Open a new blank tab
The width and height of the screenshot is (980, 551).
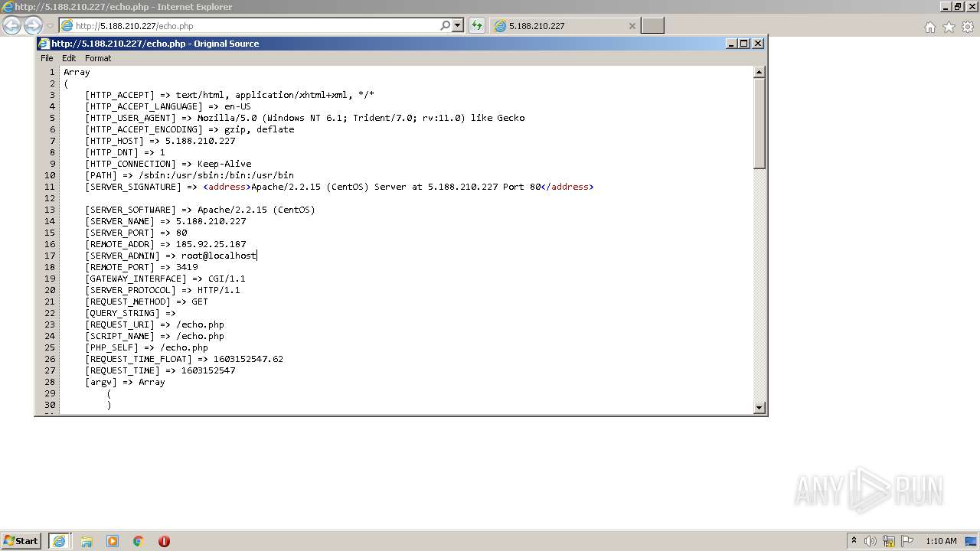[x=652, y=25]
